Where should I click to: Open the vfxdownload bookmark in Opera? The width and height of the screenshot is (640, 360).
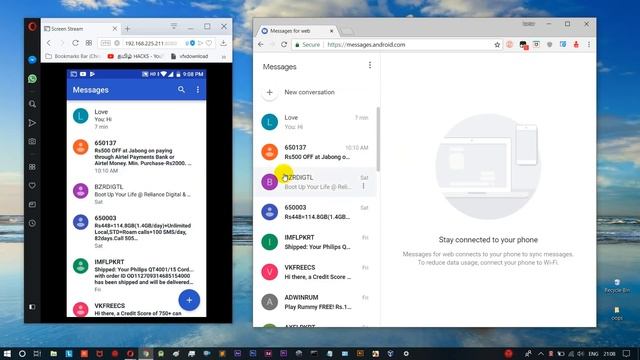click(x=189, y=56)
